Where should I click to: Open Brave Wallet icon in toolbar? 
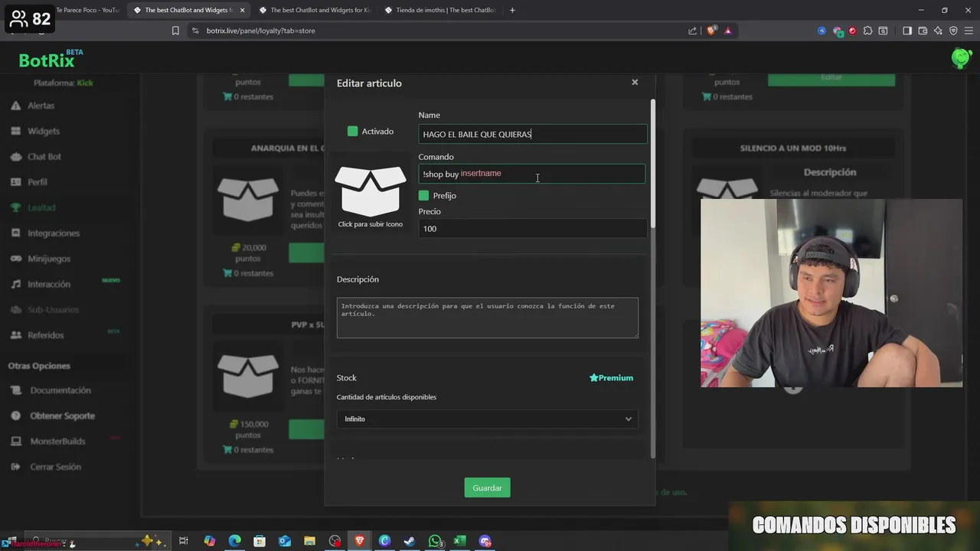[923, 31]
